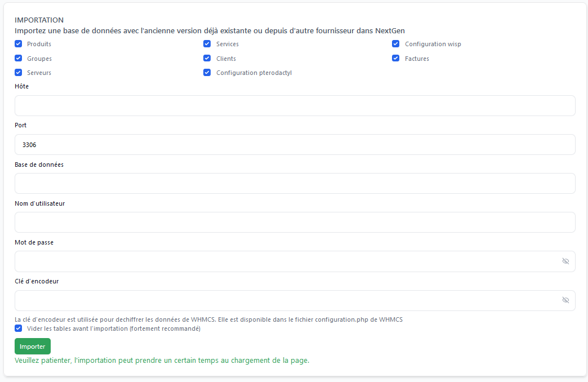Show password in Mot de passe field
Viewport: 588px width, 382px height.
point(565,261)
